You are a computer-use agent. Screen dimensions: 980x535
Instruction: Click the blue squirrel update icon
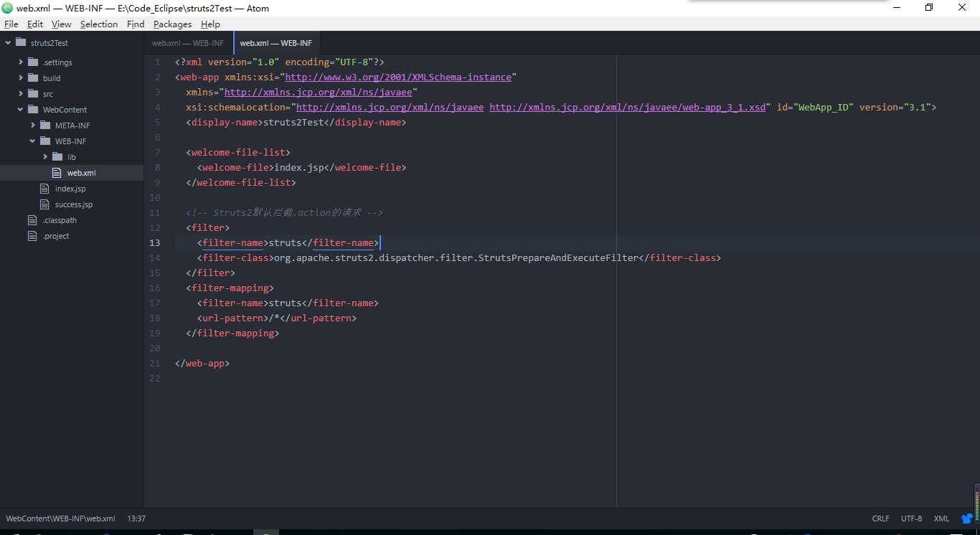click(967, 519)
